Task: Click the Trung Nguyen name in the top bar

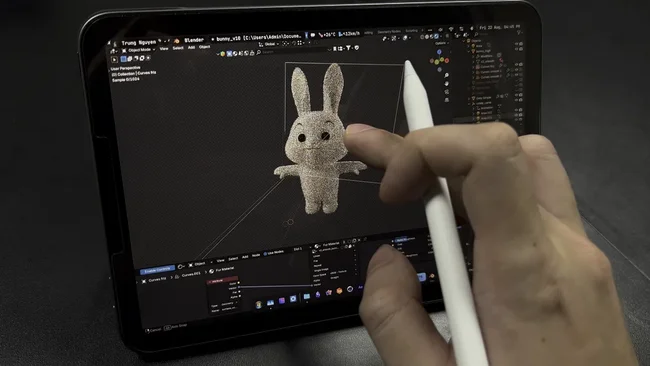Action: (138, 42)
